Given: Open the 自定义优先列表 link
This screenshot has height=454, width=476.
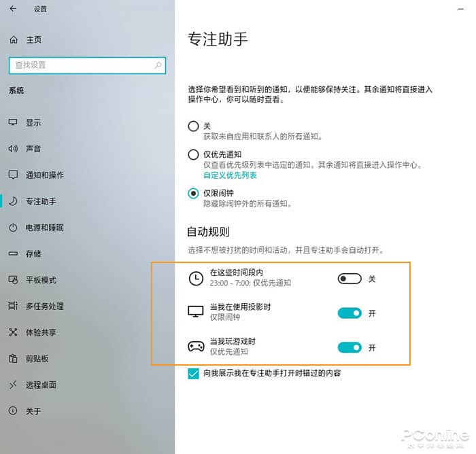Looking at the screenshot, I should (230, 175).
